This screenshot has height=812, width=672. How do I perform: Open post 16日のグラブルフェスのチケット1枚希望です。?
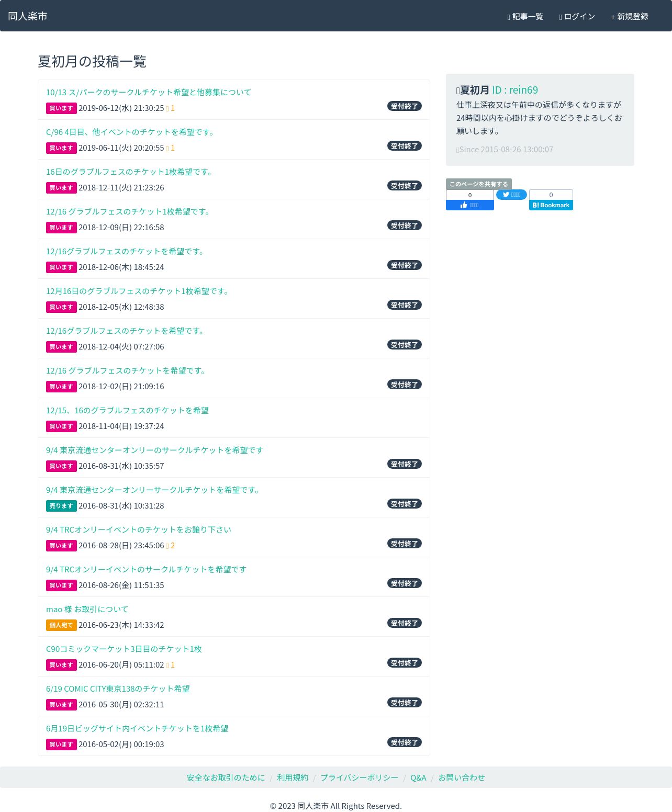(130, 172)
